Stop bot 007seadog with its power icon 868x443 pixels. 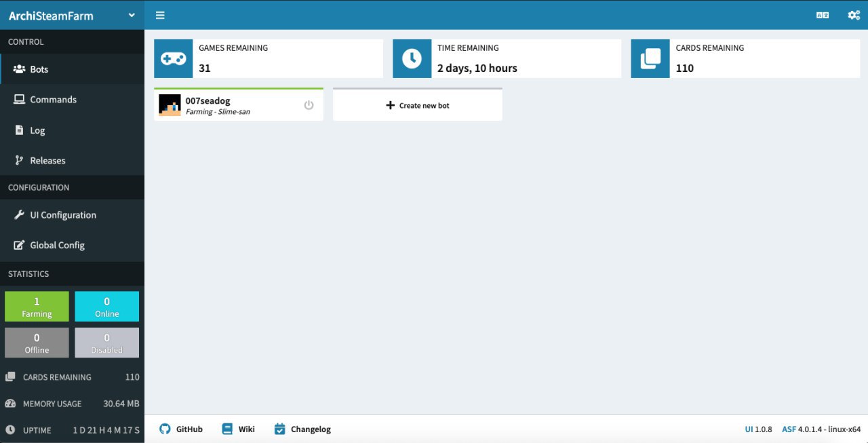click(309, 105)
